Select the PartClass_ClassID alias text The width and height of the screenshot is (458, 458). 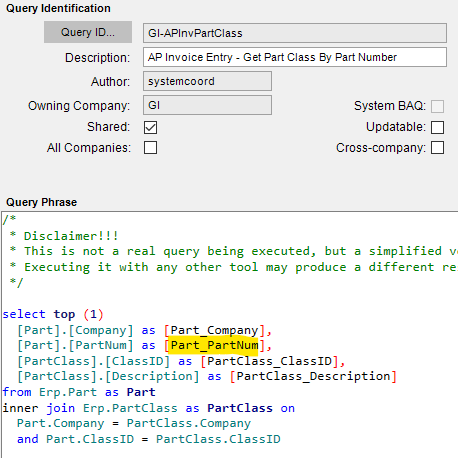[x=269, y=361]
